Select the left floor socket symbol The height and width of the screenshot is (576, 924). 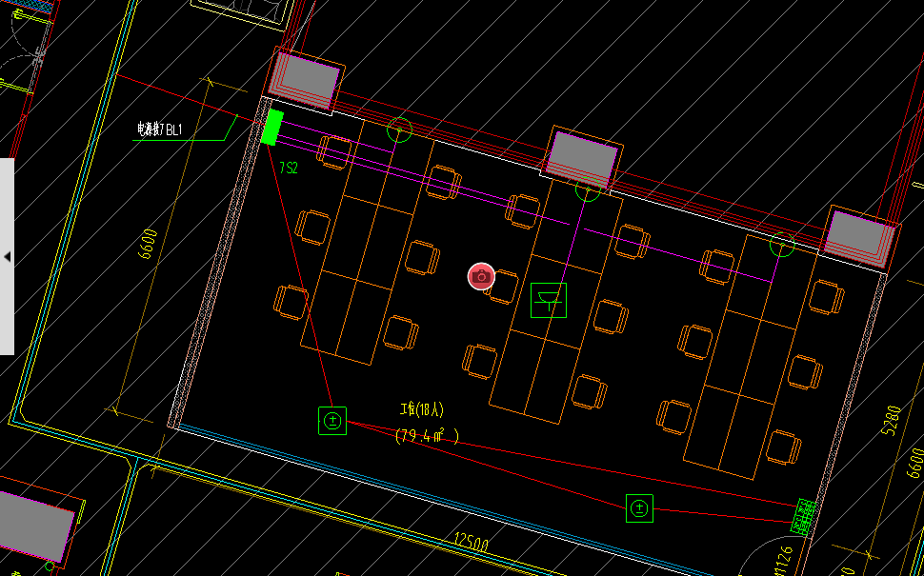332,420
